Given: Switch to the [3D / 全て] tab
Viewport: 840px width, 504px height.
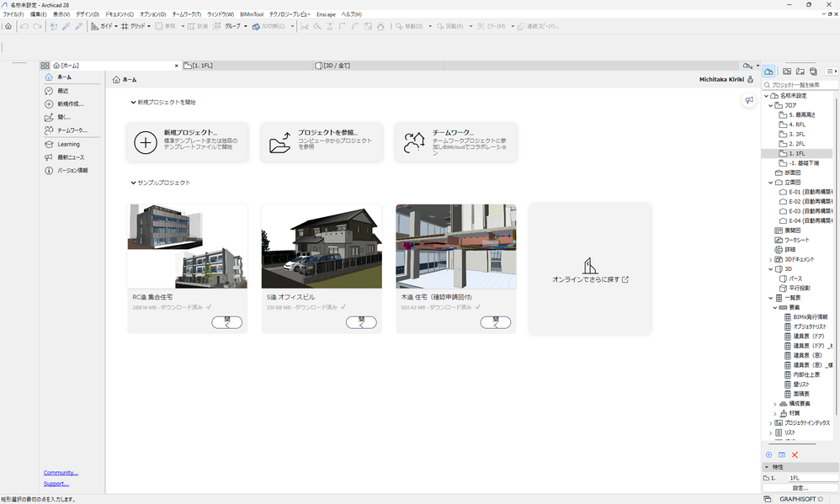Looking at the screenshot, I should pos(379,66).
